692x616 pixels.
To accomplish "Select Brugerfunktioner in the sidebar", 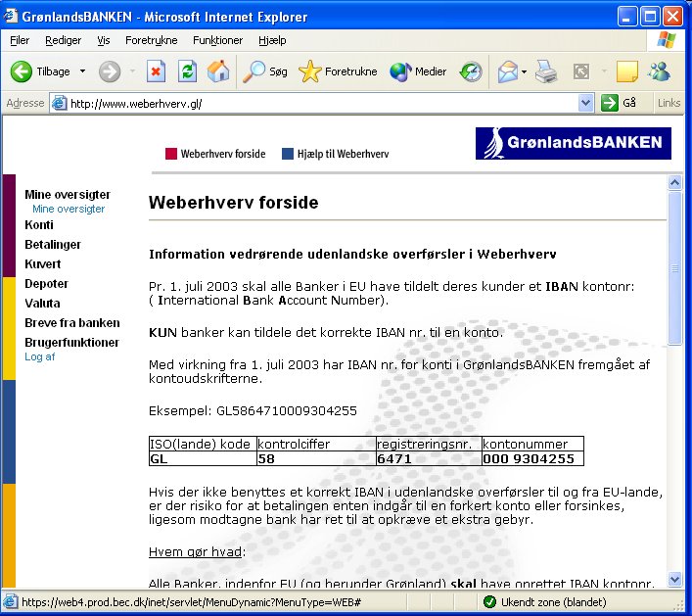I will (71, 342).
